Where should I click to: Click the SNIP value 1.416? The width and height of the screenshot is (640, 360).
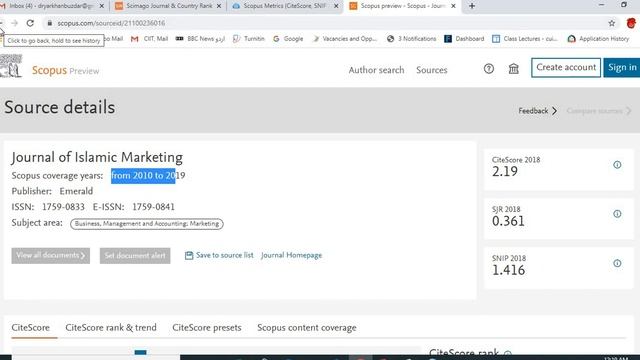click(509, 270)
